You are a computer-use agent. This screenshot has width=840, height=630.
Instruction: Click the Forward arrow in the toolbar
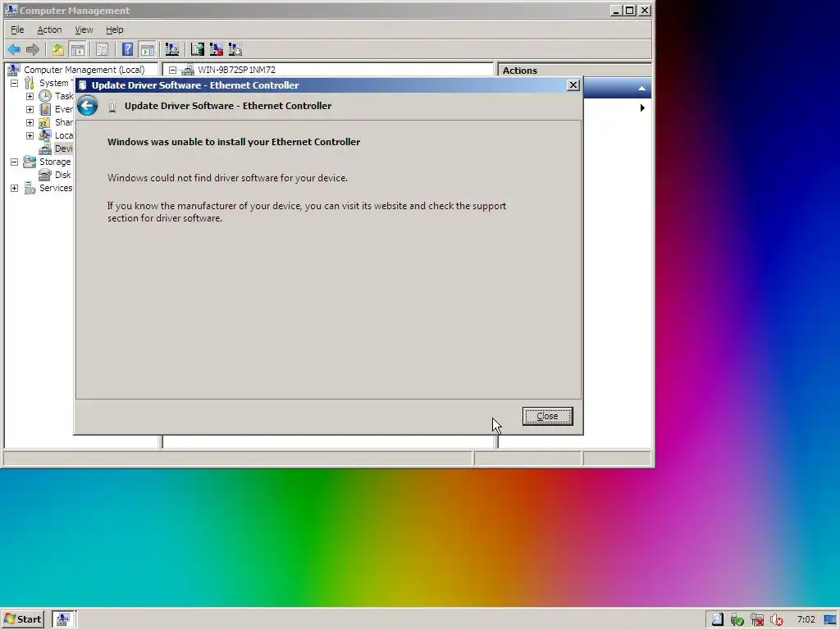(33, 50)
